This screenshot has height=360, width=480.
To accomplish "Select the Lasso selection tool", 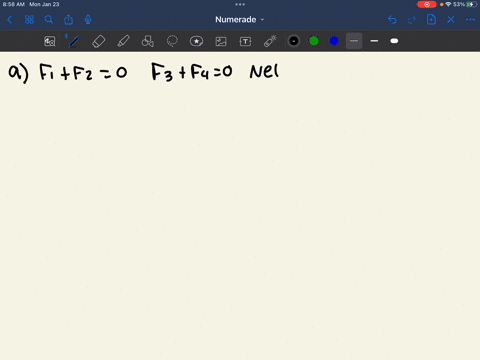I will pyautogui.click(x=172, y=41).
